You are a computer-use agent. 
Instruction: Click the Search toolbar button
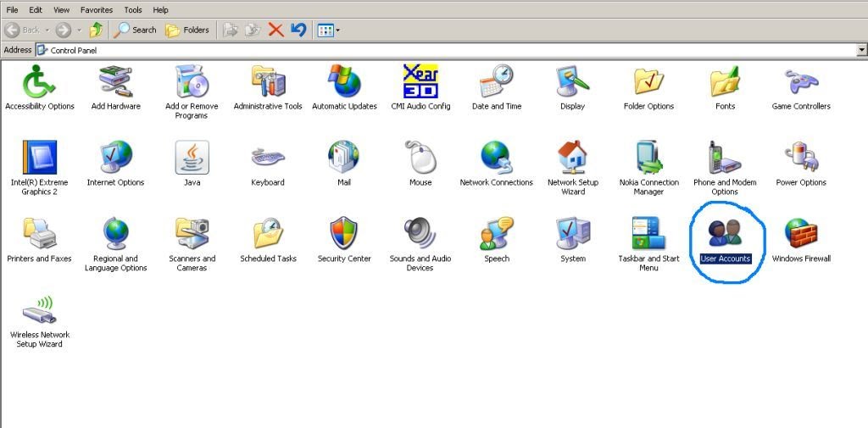135,30
